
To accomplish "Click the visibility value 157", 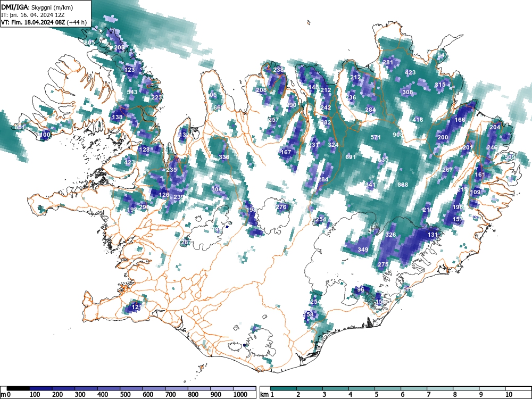I will [458, 219].
